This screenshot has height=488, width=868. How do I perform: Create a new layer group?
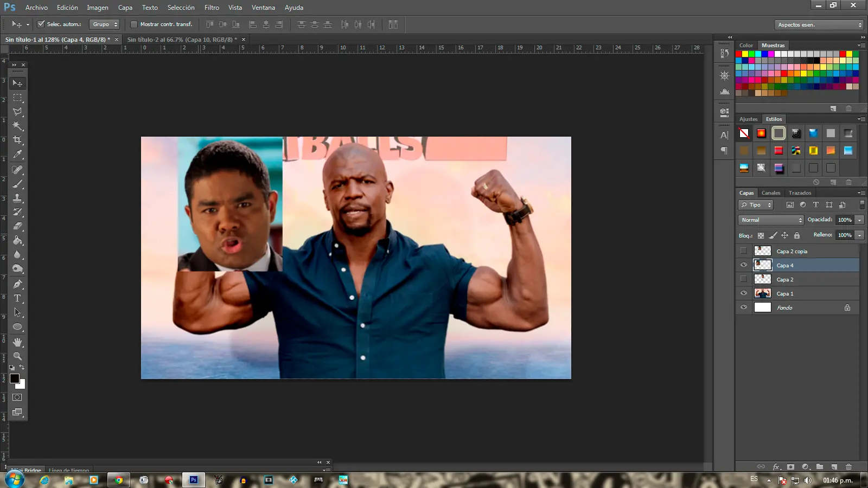[820, 467]
